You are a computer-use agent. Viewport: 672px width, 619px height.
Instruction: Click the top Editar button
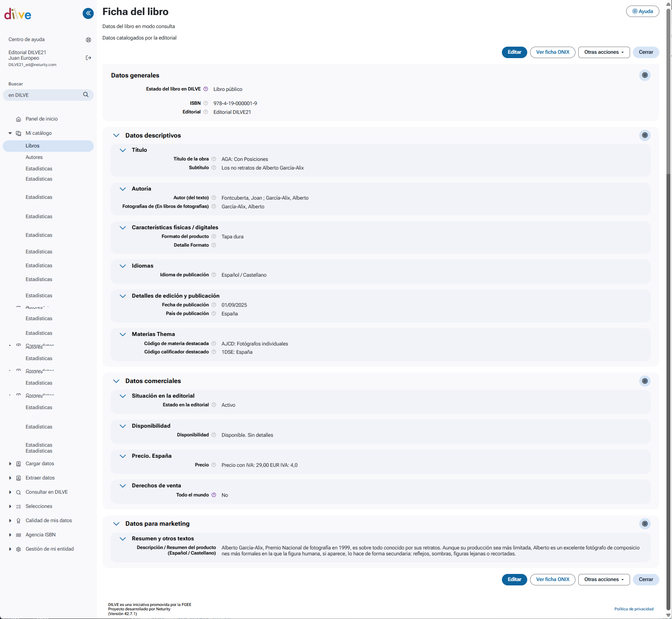click(x=514, y=52)
